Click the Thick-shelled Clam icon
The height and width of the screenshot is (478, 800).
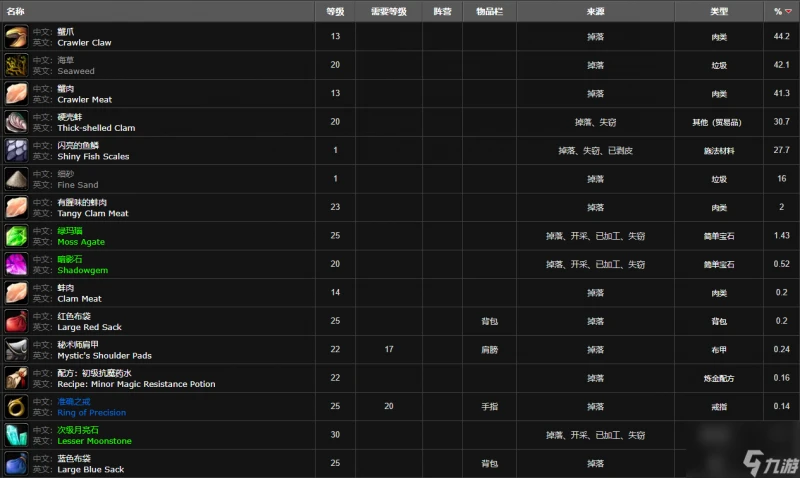pyautogui.click(x=16, y=122)
